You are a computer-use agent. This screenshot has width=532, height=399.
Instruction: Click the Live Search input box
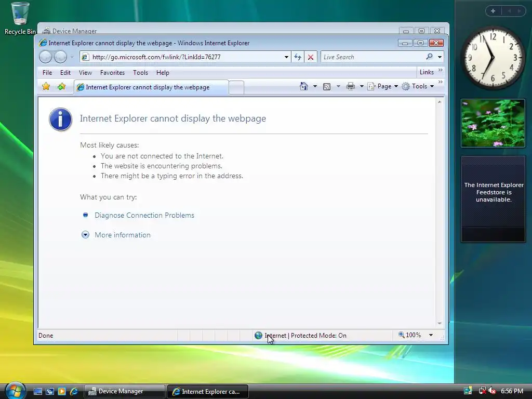(x=373, y=57)
